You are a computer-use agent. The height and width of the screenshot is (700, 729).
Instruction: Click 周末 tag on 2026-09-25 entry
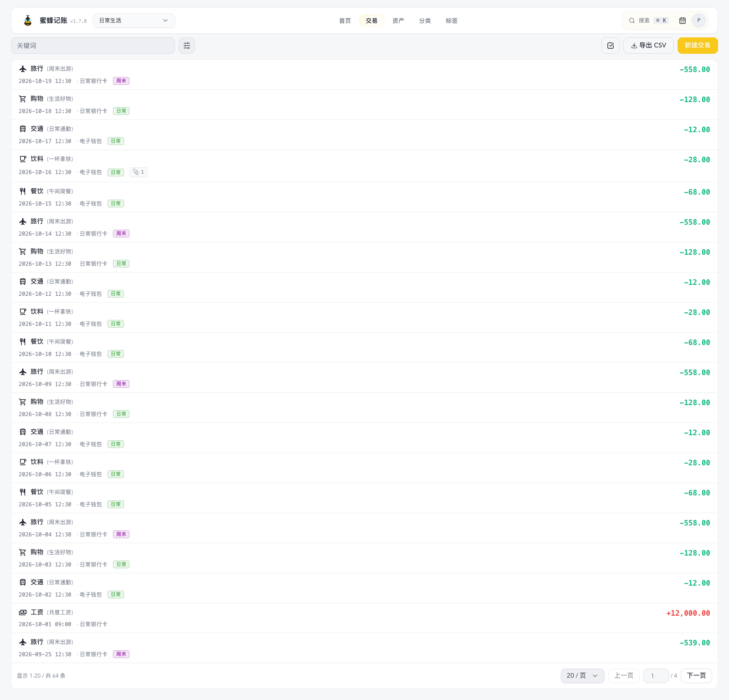coord(121,654)
